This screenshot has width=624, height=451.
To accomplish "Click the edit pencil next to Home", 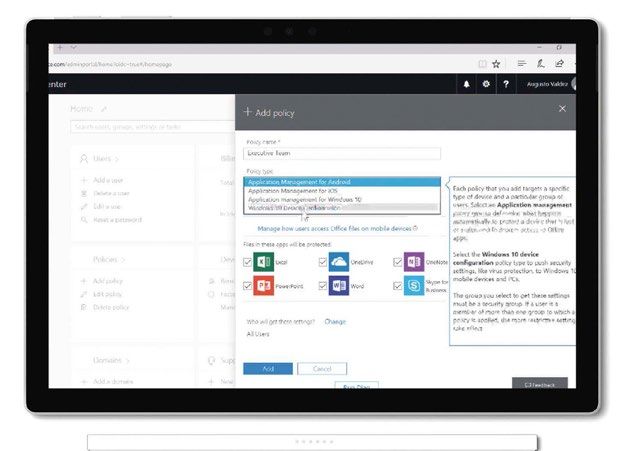I will tap(104, 109).
